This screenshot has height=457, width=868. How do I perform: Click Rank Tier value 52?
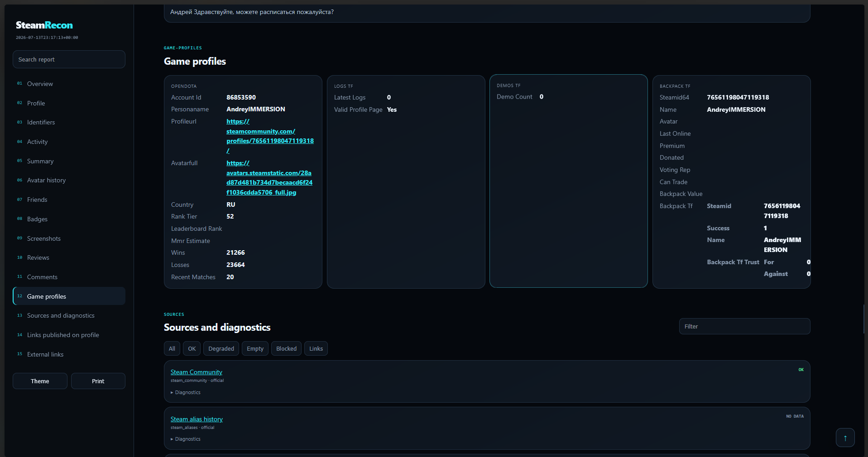tap(230, 216)
